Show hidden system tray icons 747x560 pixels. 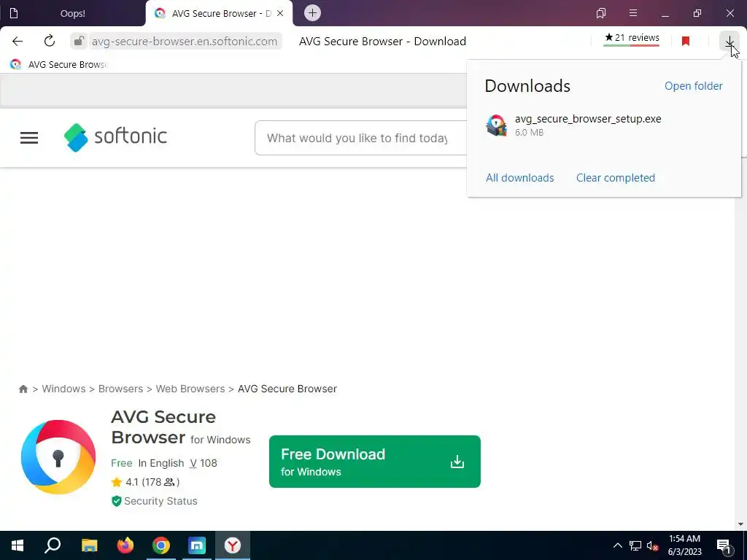617,545
